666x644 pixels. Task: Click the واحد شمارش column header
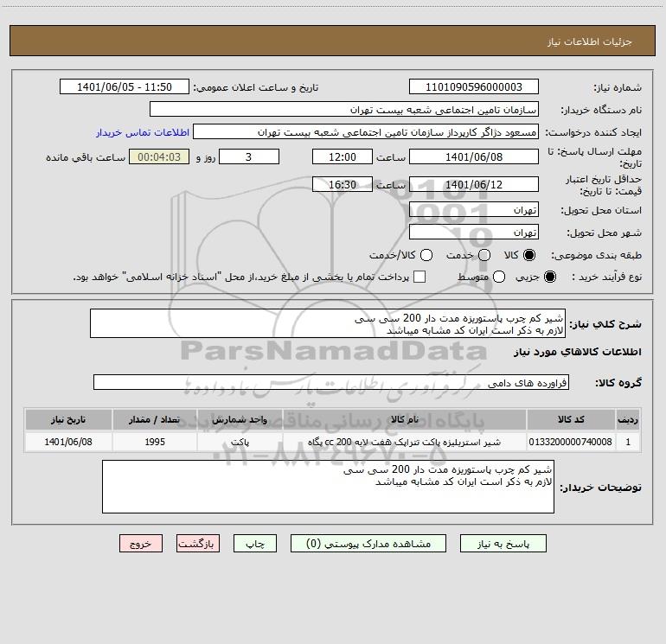(x=240, y=419)
